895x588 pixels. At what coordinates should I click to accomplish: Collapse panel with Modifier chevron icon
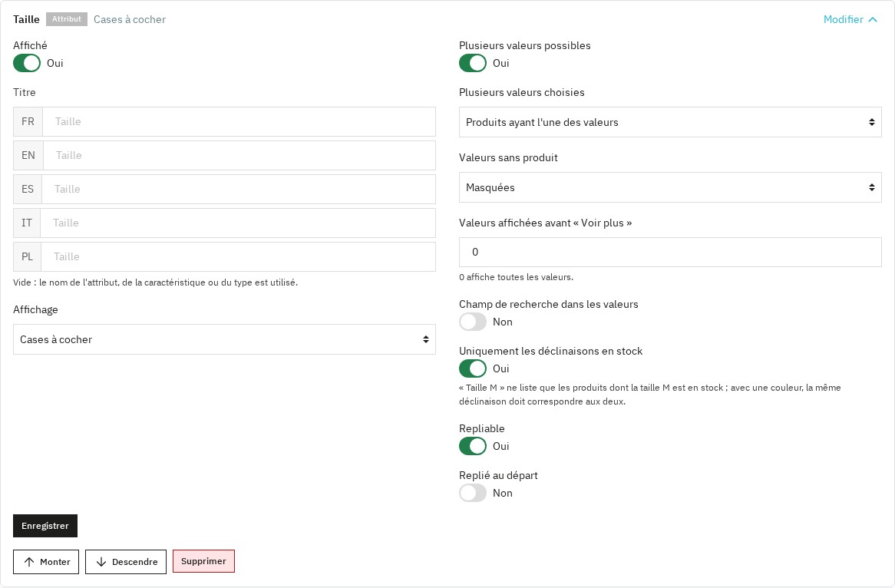pyautogui.click(x=872, y=19)
